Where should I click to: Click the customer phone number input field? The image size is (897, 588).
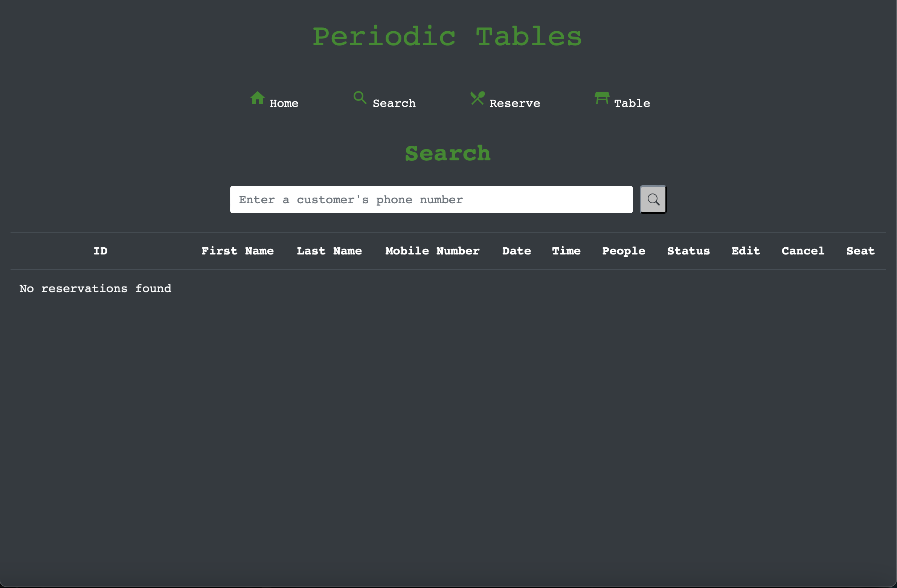click(x=431, y=200)
